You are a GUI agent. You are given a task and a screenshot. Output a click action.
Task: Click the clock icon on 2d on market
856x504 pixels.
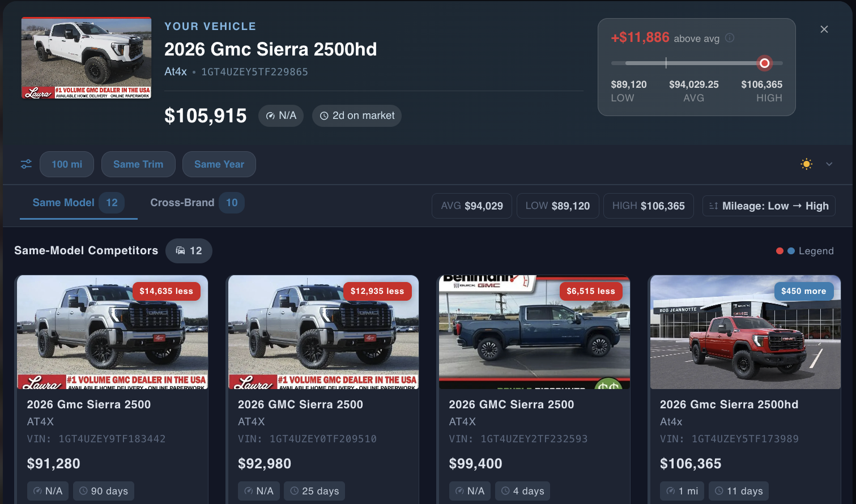324,116
